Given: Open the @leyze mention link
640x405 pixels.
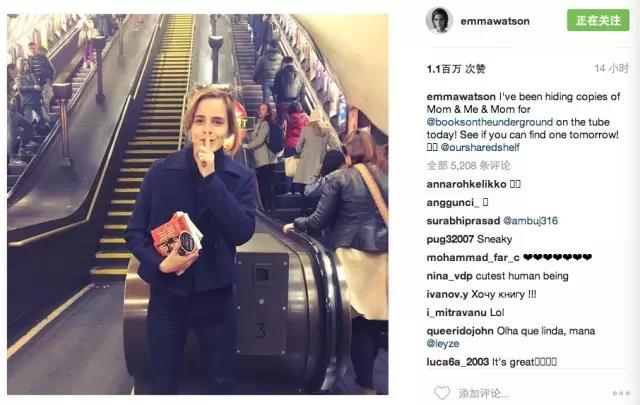Looking at the screenshot, I should coord(443,344).
